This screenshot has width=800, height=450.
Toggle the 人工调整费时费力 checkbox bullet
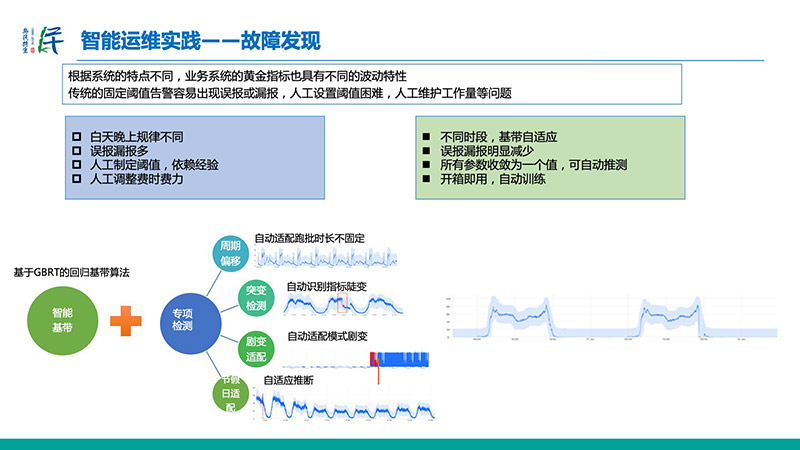78,178
